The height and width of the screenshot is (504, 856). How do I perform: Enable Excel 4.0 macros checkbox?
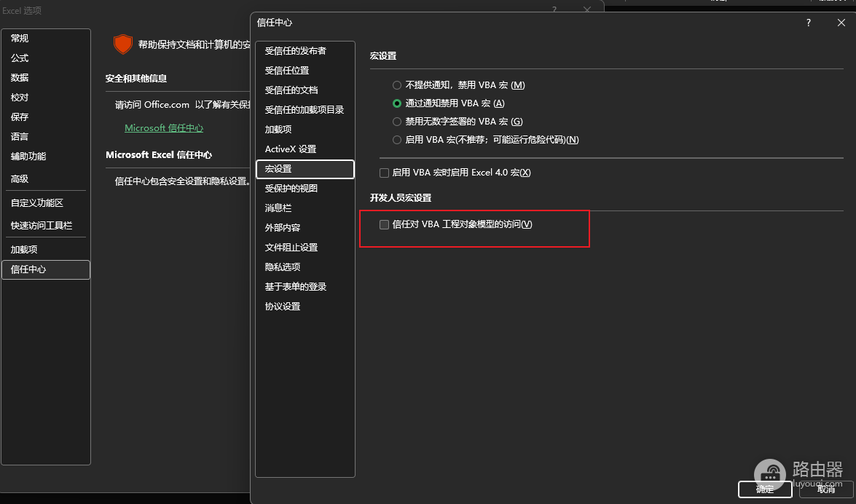[x=385, y=173]
